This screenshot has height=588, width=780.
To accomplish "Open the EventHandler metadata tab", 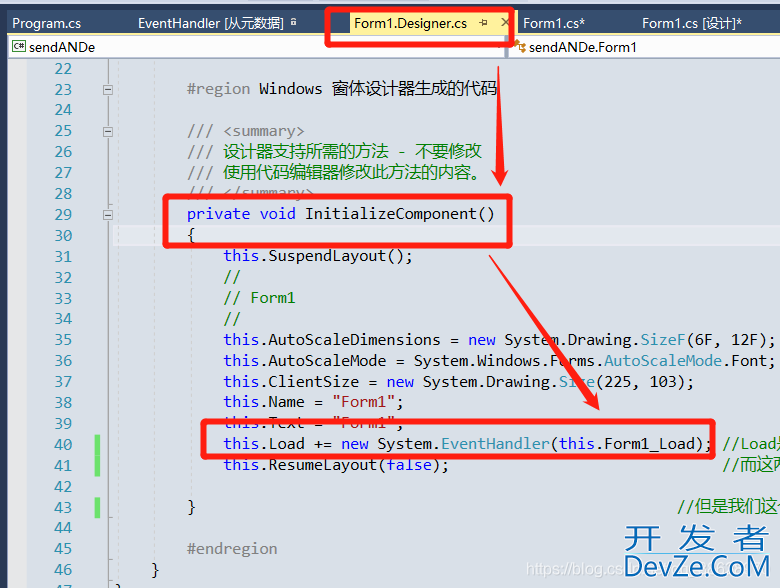I will (210, 23).
